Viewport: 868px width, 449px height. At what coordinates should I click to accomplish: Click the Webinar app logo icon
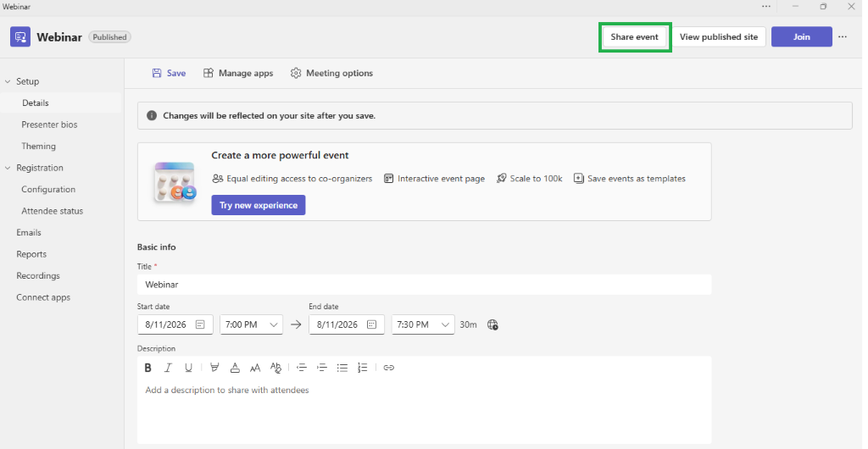point(20,37)
